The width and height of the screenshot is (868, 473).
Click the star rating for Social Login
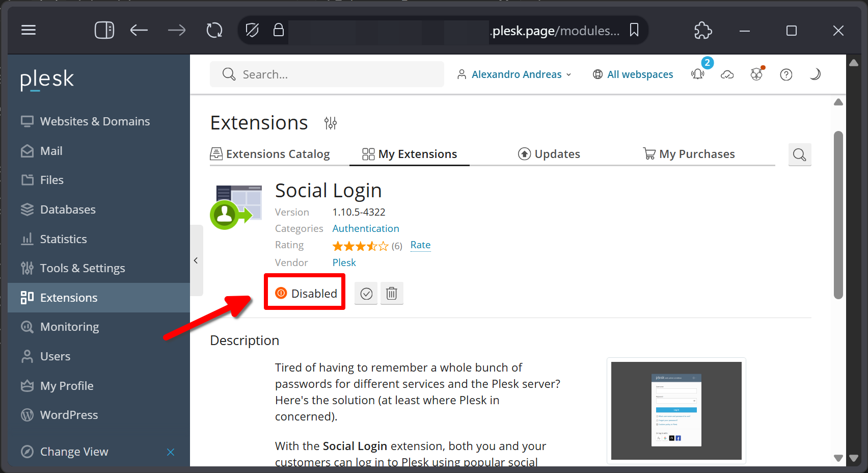point(361,246)
